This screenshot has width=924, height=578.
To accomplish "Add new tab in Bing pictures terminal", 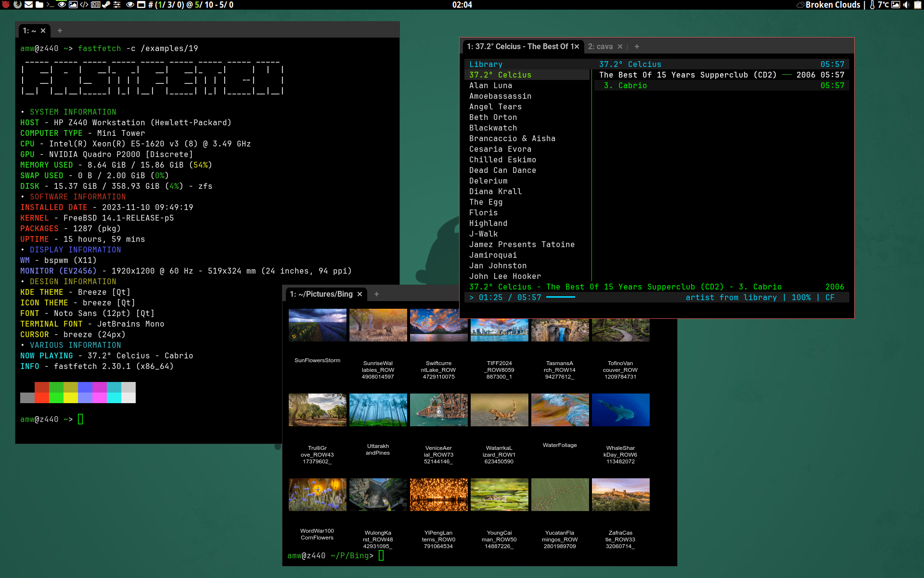I will point(377,294).
